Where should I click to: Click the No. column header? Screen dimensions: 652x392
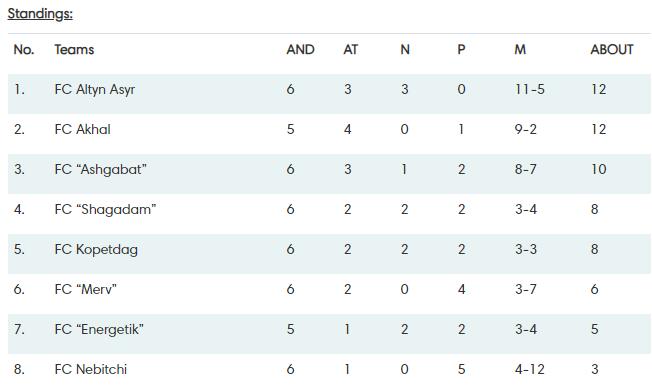tap(24, 49)
